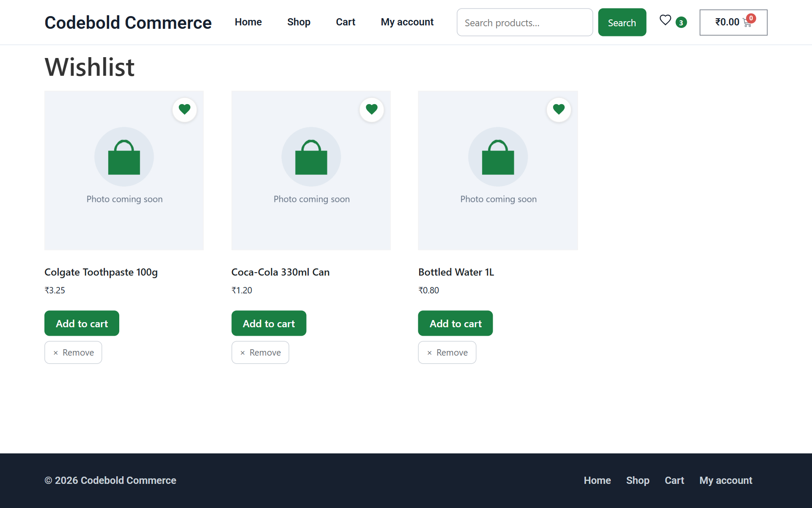Add Bottled Water 1L to cart
Viewport: 812px width, 508px height.
pos(455,323)
